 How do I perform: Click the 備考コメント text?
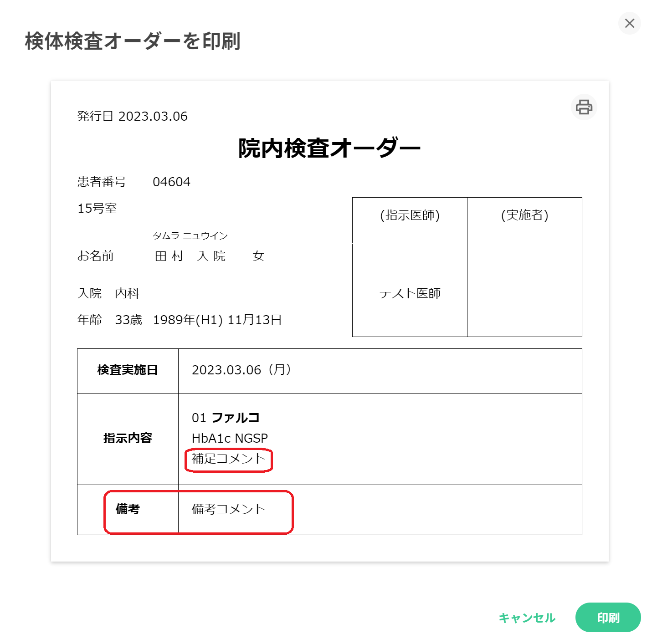228,509
